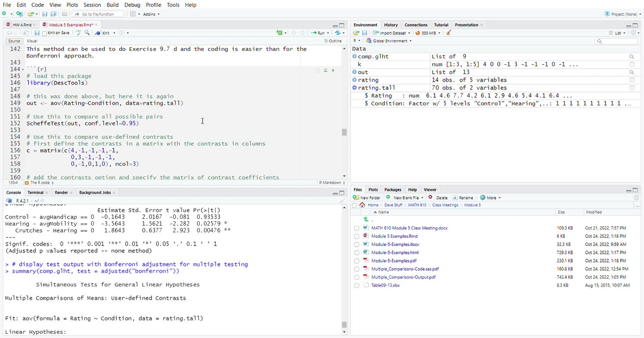Open the Project (None) dropdown
The height and width of the screenshot is (338, 644).
pos(623,14)
